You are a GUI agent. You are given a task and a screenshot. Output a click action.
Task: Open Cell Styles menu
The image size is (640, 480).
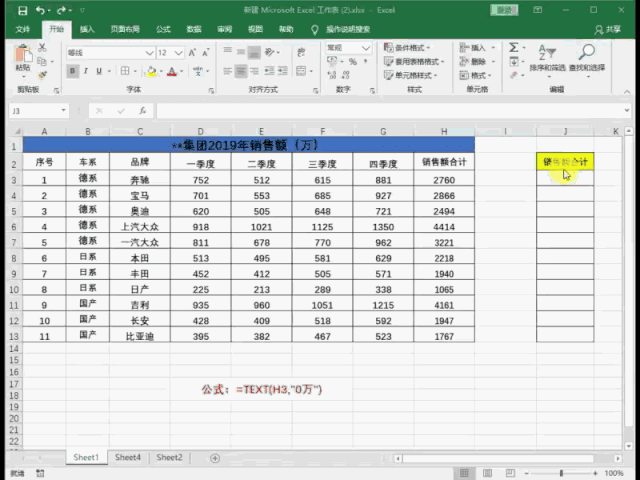(411, 76)
